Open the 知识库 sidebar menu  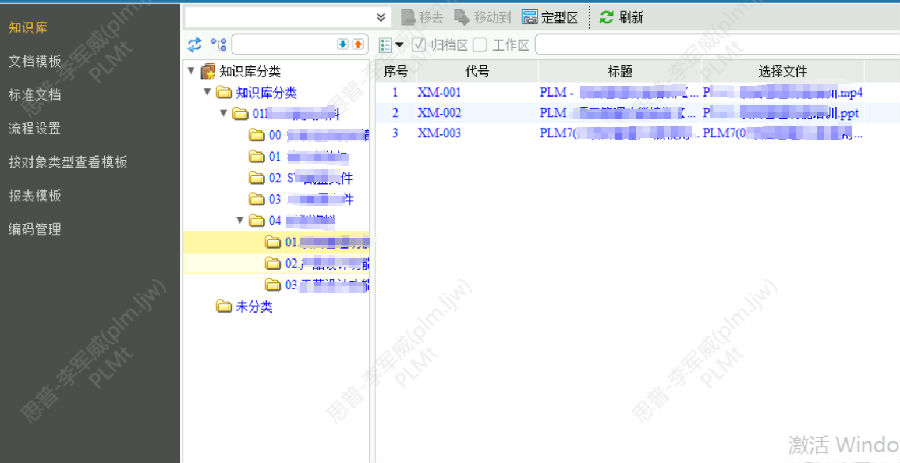tap(28, 28)
